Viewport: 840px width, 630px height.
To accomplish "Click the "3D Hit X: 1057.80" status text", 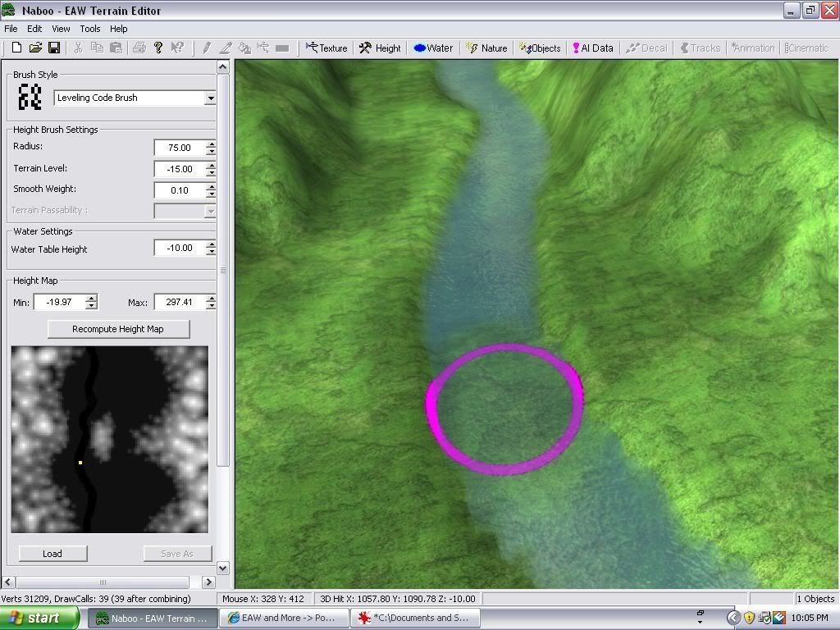I will pyautogui.click(x=397, y=598).
